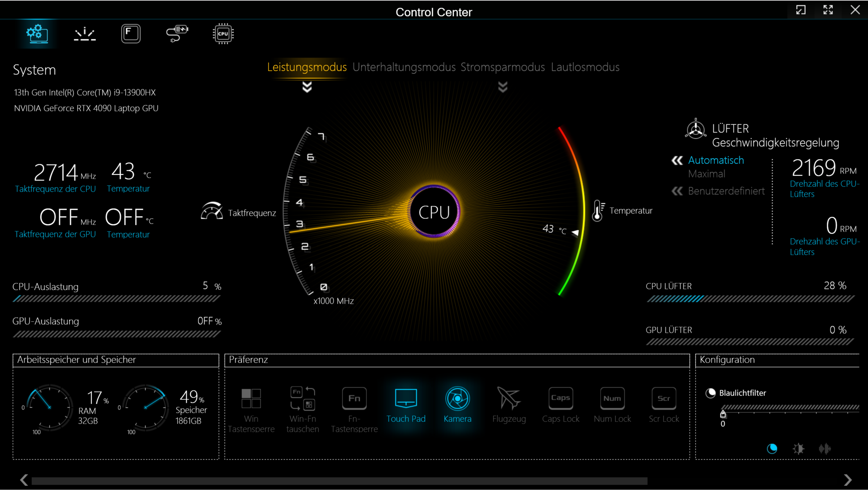
Task: Expand the chevron below Stromsparmodus
Action: tap(503, 87)
